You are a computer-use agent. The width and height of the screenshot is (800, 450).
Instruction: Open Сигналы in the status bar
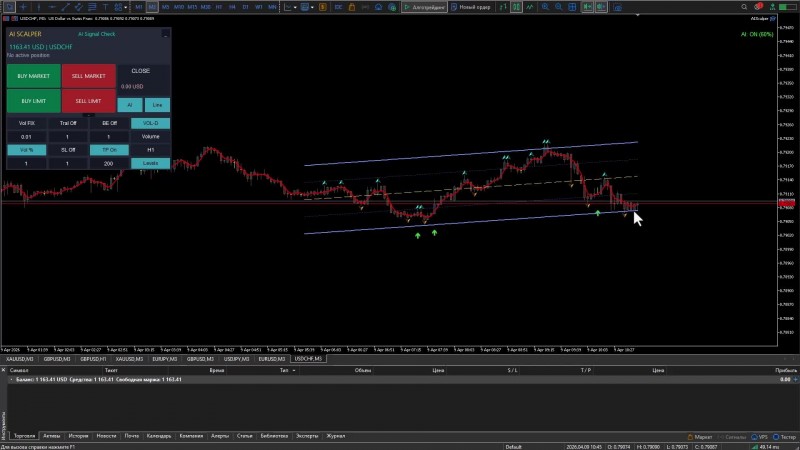734,436
